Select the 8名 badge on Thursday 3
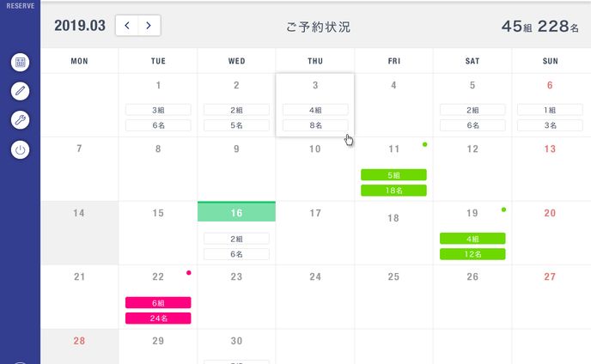591x364 pixels. tap(315, 125)
